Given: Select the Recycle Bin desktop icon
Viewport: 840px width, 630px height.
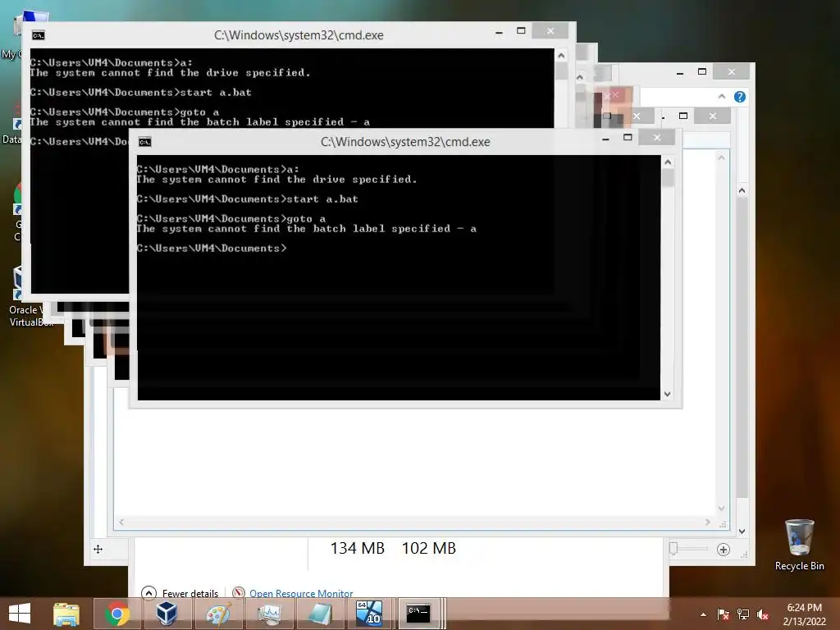Looking at the screenshot, I should 799,545.
